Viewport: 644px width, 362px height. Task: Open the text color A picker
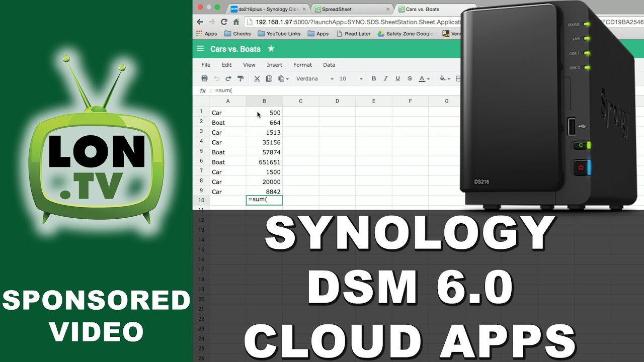point(424,78)
